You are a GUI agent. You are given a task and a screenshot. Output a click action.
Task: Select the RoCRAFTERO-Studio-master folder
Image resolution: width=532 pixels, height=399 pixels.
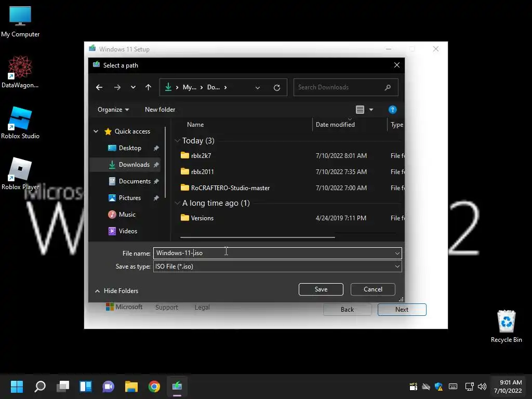pyautogui.click(x=230, y=188)
